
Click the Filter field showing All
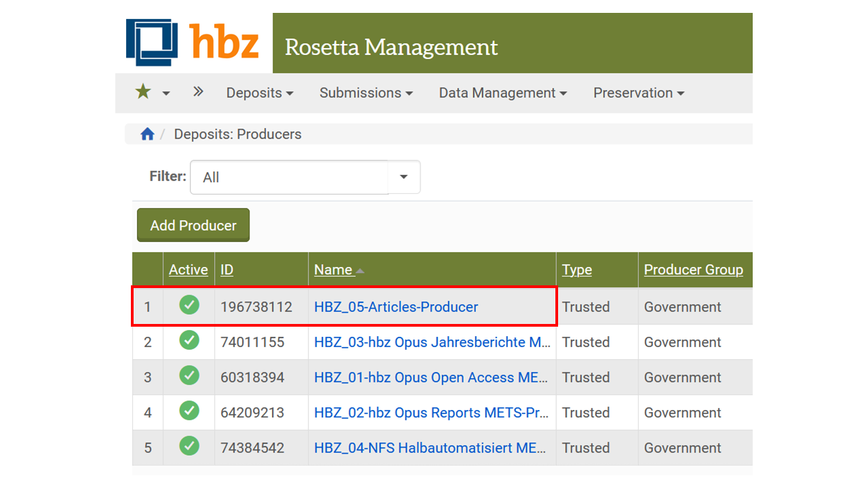[x=290, y=177]
